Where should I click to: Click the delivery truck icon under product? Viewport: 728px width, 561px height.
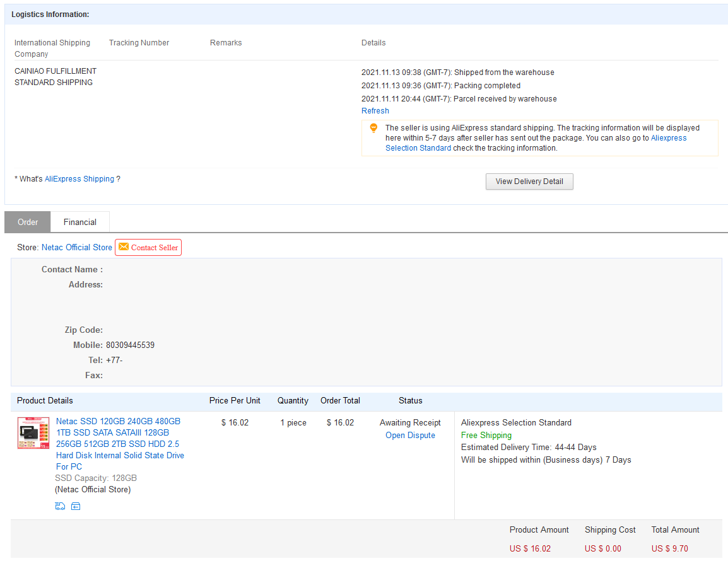coord(60,506)
